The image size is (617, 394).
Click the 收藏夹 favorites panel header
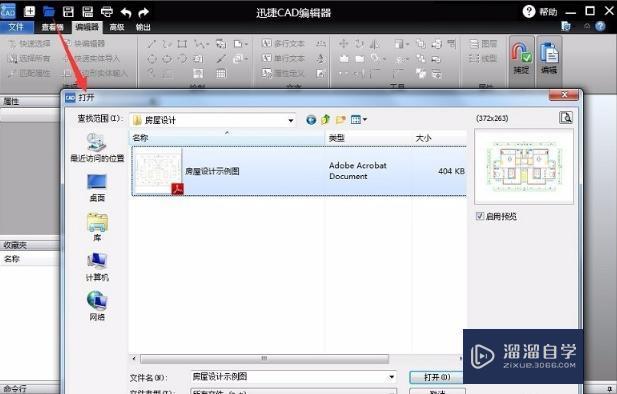(x=30, y=245)
